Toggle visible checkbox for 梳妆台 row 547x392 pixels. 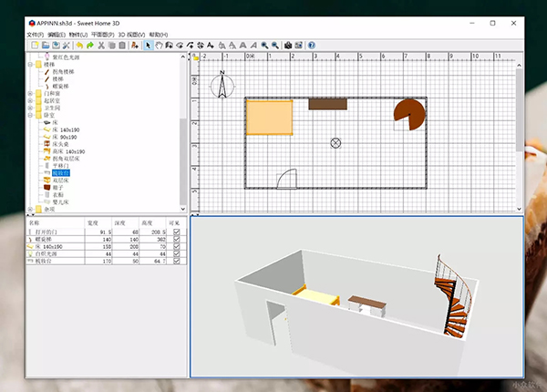click(x=177, y=262)
